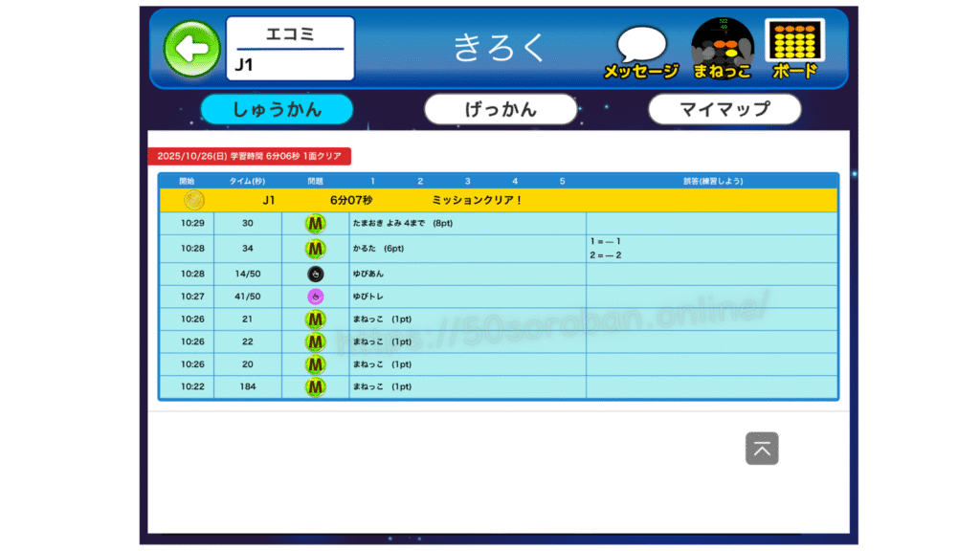Switch to the しゅうかん tab
This screenshot has width=980, height=551.
click(277, 109)
